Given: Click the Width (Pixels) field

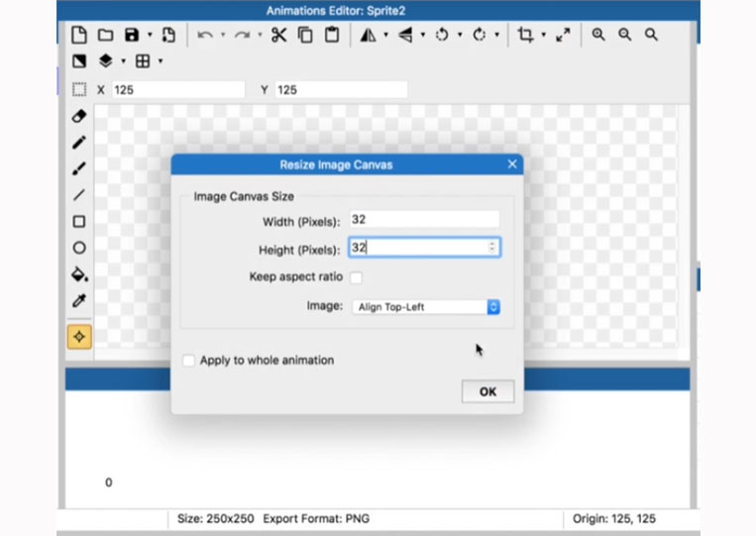Looking at the screenshot, I should 425,219.
